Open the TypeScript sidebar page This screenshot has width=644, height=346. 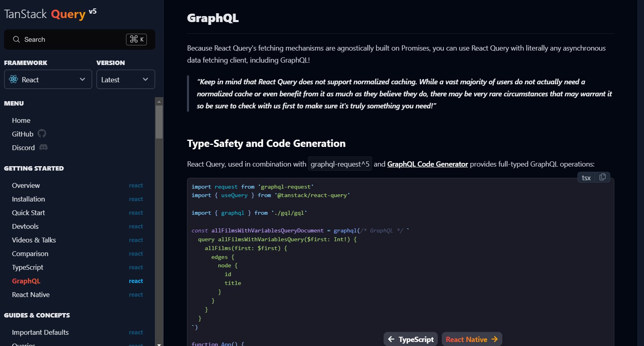click(28, 267)
